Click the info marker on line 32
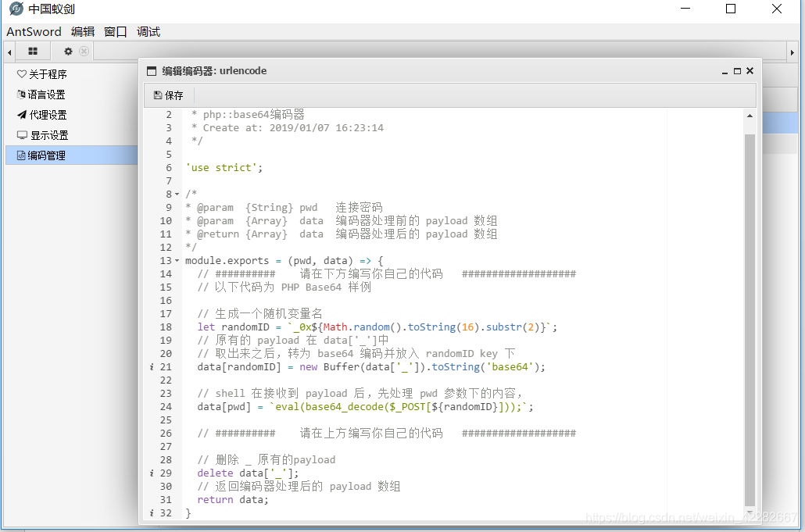This screenshot has height=532, width=805. coord(152,513)
